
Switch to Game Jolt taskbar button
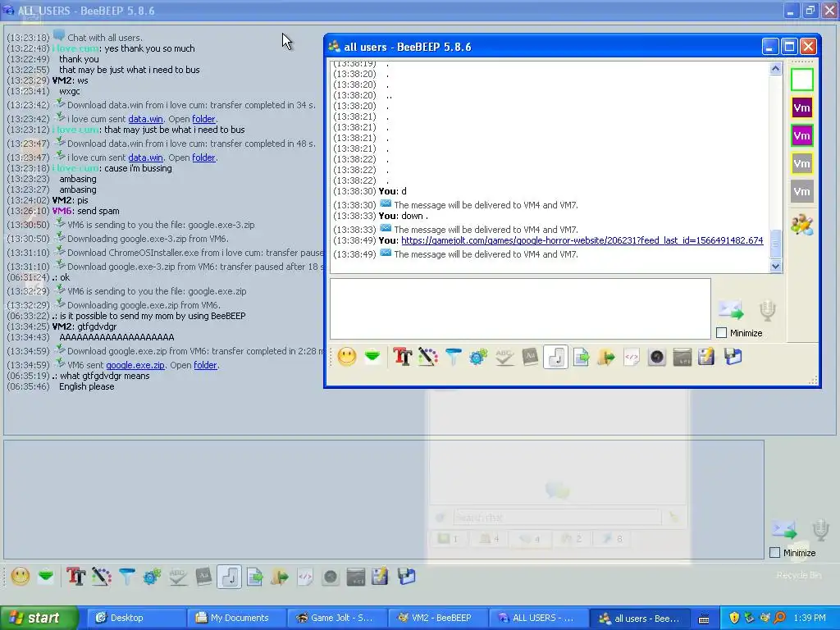pos(337,618)
